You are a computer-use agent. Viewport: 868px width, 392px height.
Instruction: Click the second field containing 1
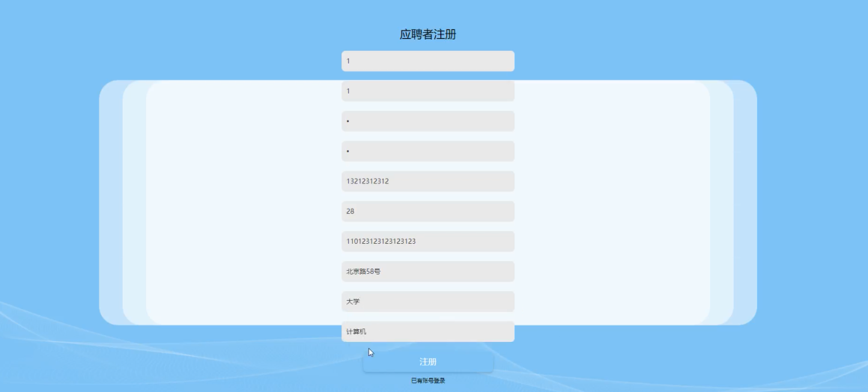click(x=428, y=91)
